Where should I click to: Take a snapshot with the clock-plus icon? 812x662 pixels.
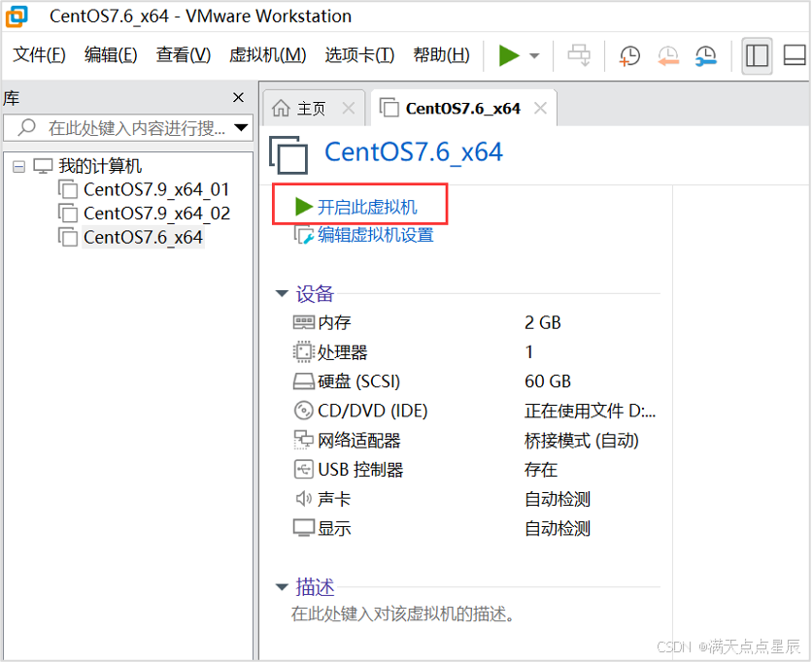tap(629, 55)
